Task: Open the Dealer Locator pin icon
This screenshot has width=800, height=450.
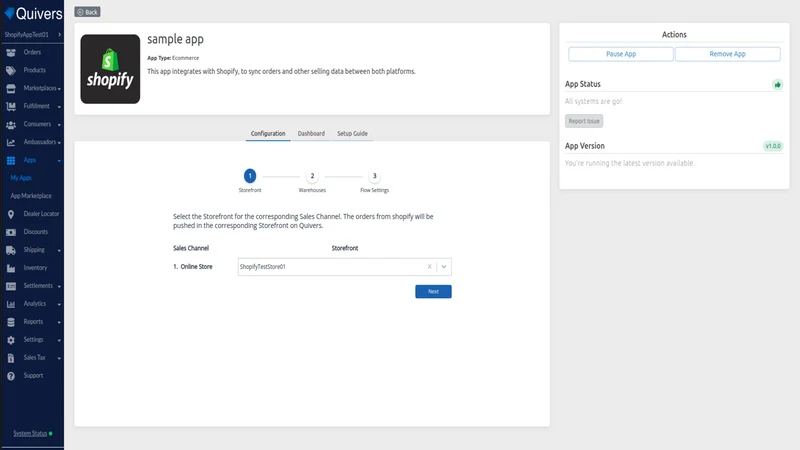Action: click(11, 214)
